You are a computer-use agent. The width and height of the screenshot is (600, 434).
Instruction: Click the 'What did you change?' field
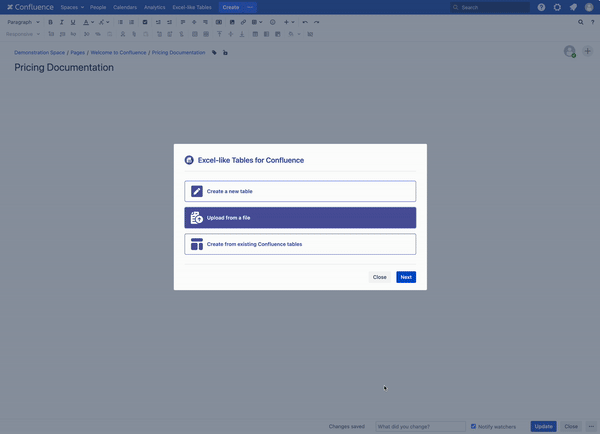point(420,426)
